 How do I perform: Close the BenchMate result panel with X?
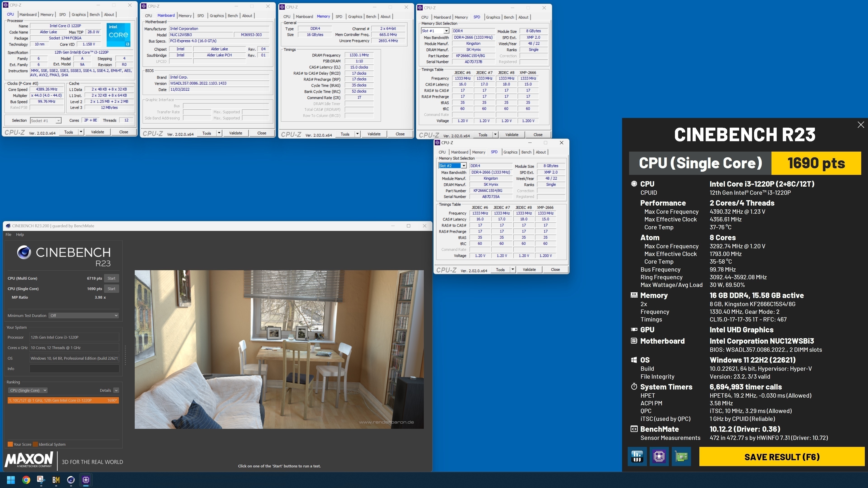click(861, 125)
